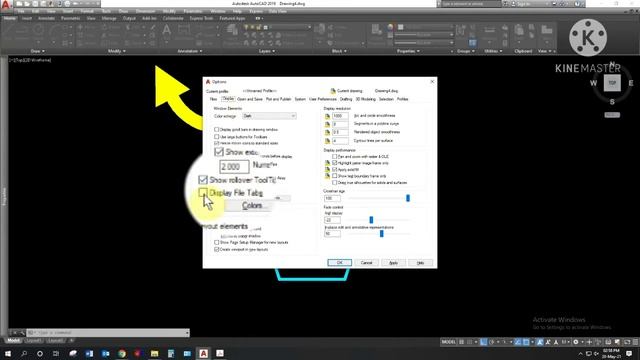Check Use large buttons for Toolbars
Image resolution: width=640 pixels, height=360 pixels.
point(216,137)
